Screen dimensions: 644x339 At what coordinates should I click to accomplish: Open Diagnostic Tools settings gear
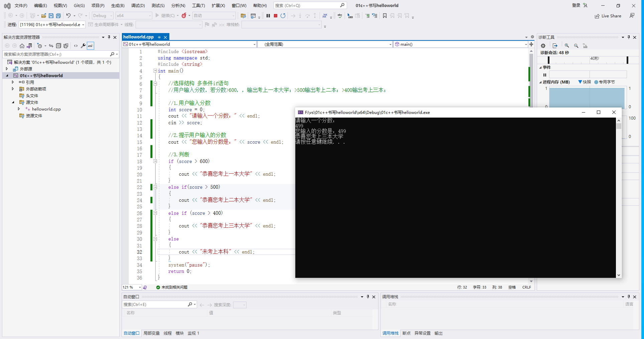(543, 46)
